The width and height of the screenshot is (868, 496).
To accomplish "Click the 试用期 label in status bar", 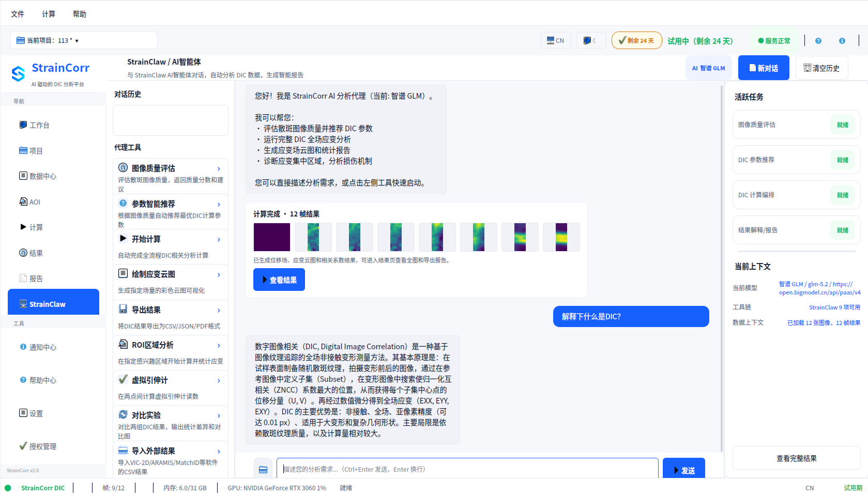I will [853, 488].
